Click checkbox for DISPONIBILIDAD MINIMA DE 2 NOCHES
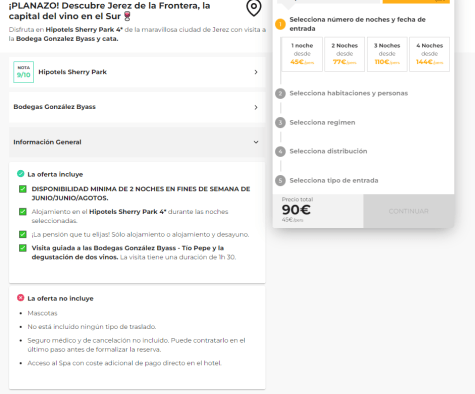Screen dimensions: 475x394 tap(23, 189)
